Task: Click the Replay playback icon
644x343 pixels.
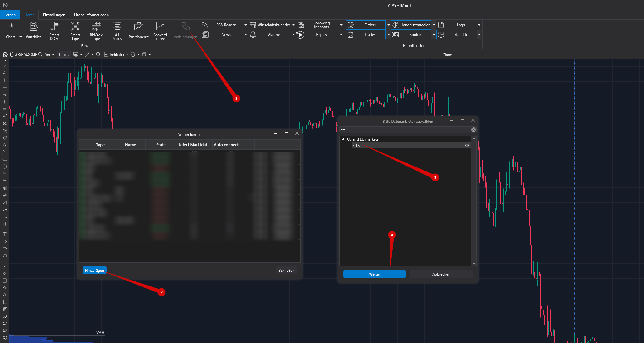Action: click(x=300, y=35)
